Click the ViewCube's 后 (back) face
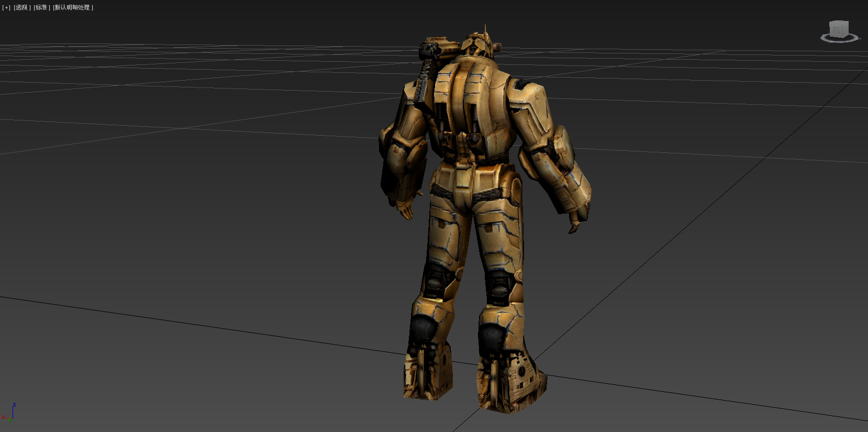 point(837,30)
